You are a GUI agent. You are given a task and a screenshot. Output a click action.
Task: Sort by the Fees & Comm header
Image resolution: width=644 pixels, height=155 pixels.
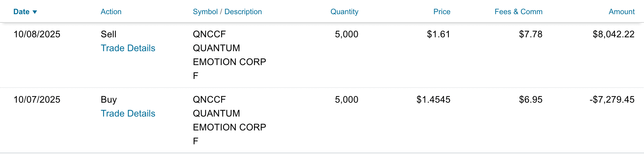coord(518,12)
